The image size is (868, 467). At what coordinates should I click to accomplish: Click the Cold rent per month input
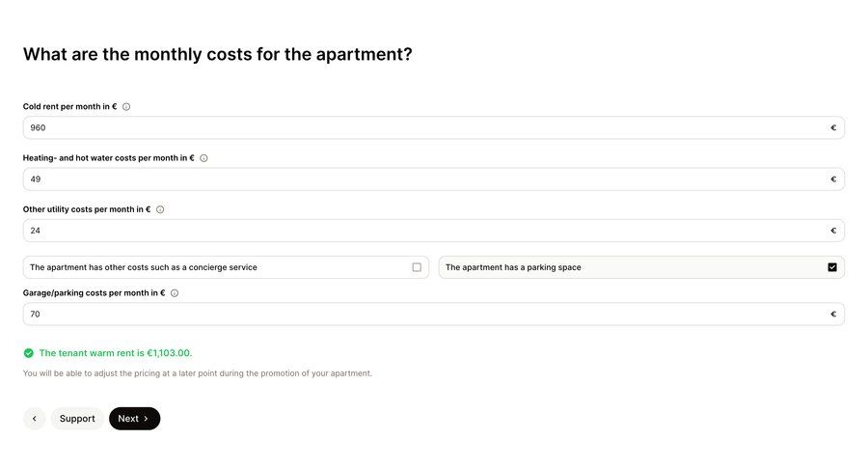(x=433, y=128)
